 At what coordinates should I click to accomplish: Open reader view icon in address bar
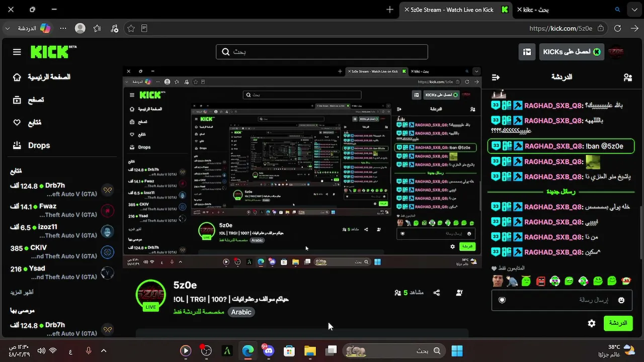click(x=144, y=29)
